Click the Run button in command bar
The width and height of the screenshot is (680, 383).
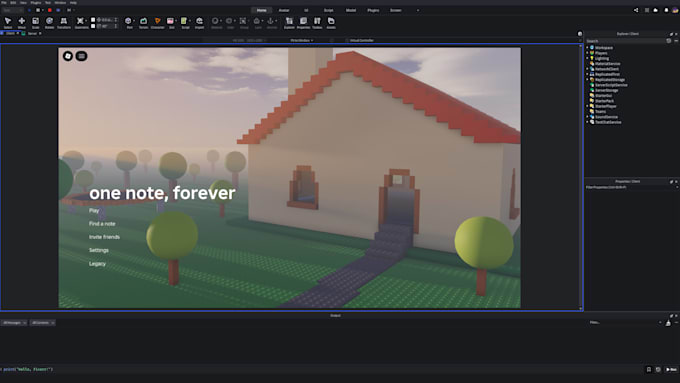click(x=671, y=370)
